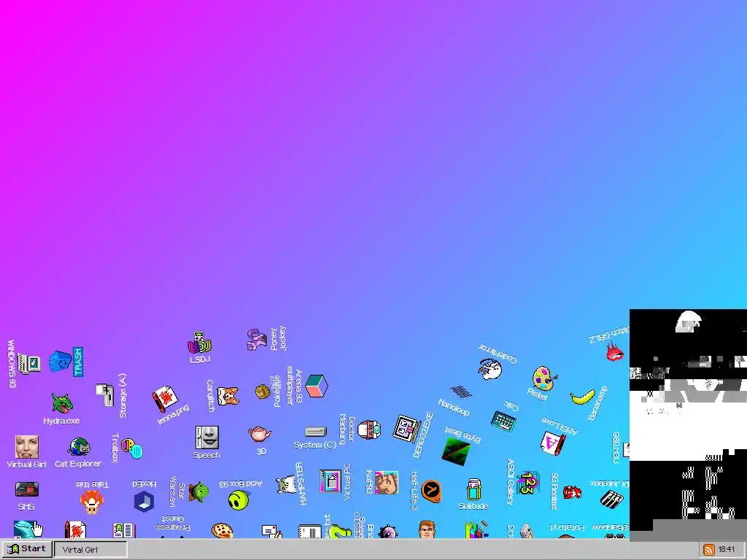The image size is (747, 560).
Task: Open the Poney Jockey purple pony
Action: click(x=256, y=339)
